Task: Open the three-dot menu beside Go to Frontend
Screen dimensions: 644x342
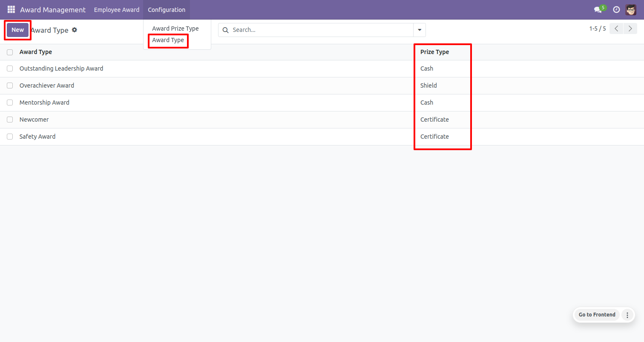Action: click(x=627, y=315)
